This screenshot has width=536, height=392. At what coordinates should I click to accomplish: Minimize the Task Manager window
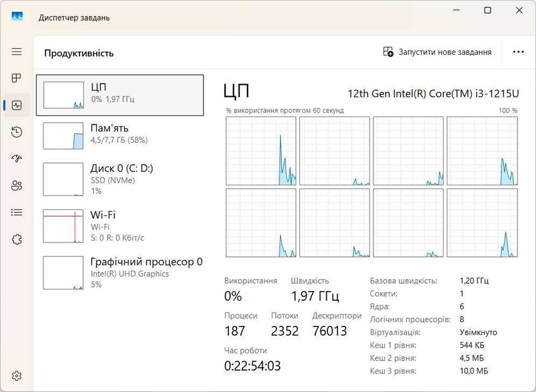[456, 10]
